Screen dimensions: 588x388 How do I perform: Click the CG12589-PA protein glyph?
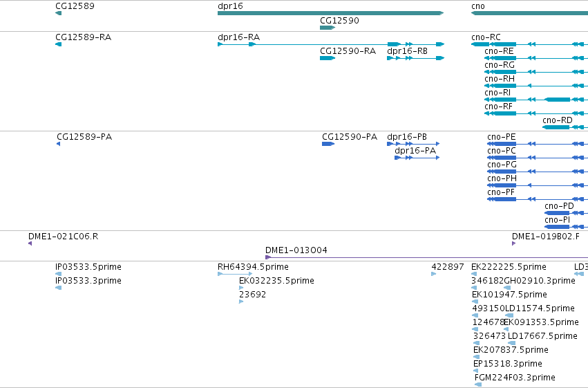[x=59, y=144]
